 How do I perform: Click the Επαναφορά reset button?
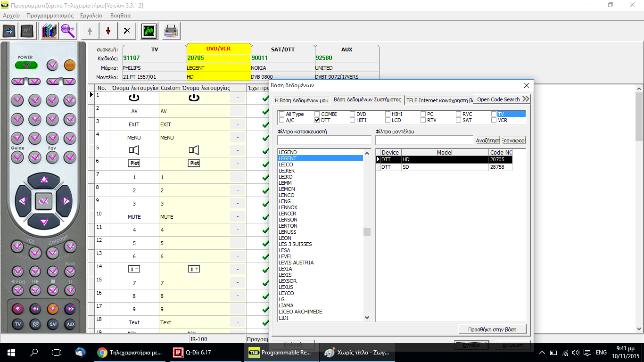pyautogui.click(x=514, y=140)
